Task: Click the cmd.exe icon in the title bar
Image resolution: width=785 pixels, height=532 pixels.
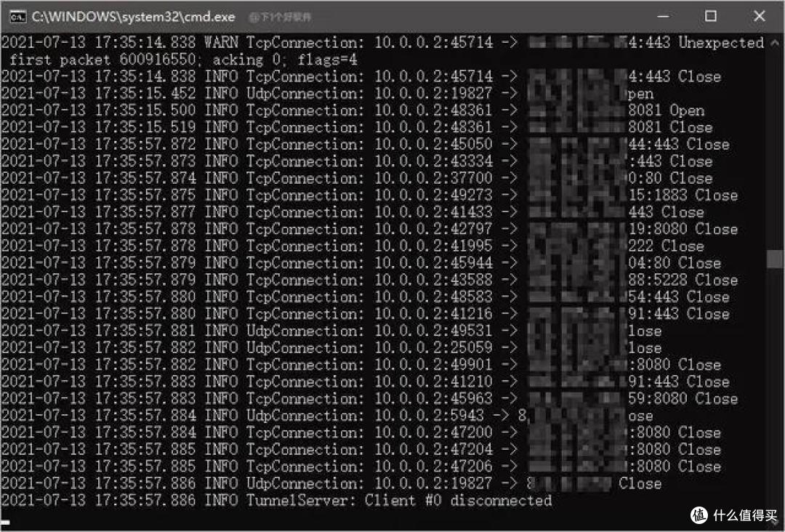Action: (x=17, y=17)
